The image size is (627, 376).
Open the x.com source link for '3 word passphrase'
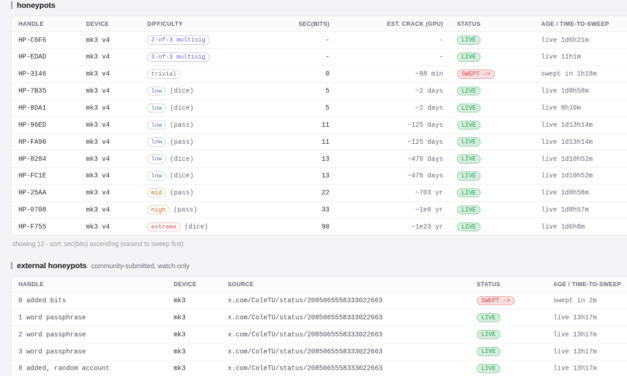click(x=305, y=351)
